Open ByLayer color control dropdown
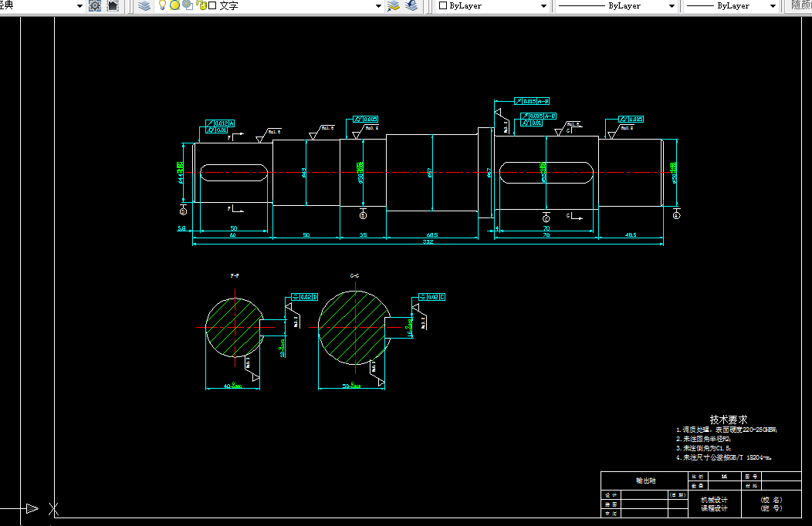The width and height of the screenshot is (812, 526). point(543,5)
